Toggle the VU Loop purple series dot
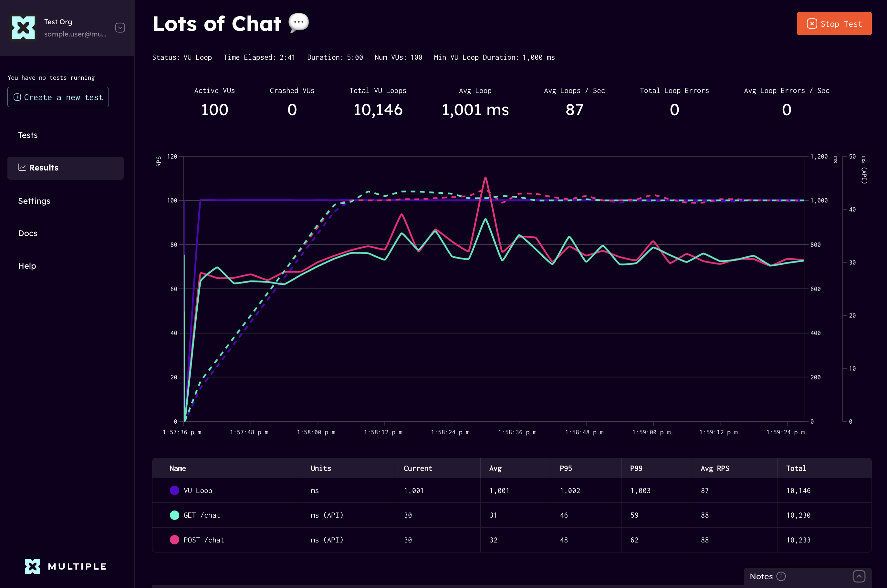Screen dimensions: 887x588 tap(174, 490)
